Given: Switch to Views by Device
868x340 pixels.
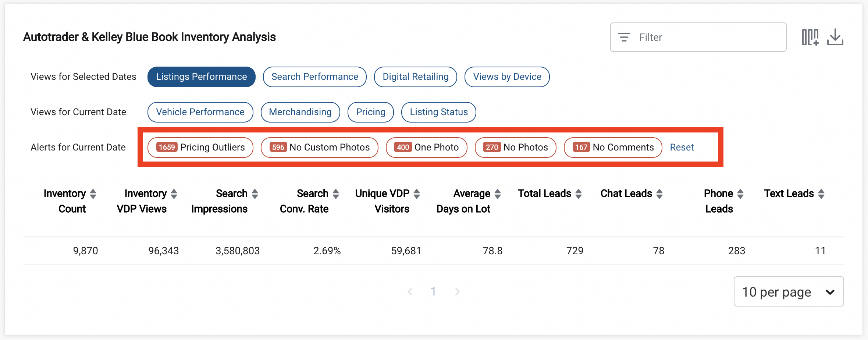Looking at the screenshot, I should pos(507,77).
